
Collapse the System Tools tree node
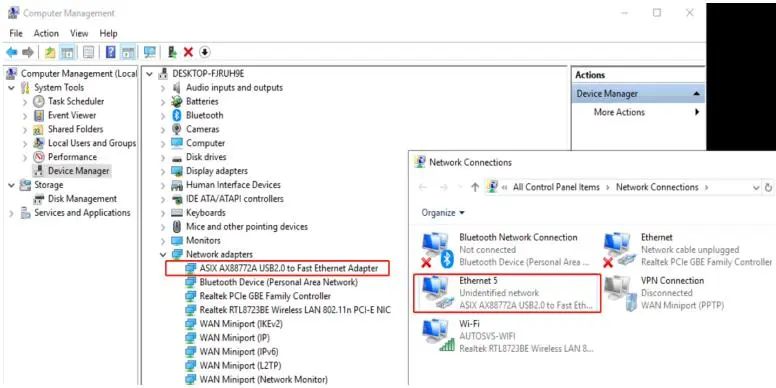tap(12, 88)
